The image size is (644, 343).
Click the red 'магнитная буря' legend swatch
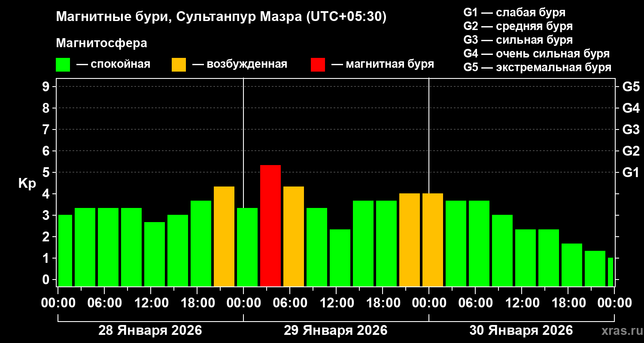318,65
